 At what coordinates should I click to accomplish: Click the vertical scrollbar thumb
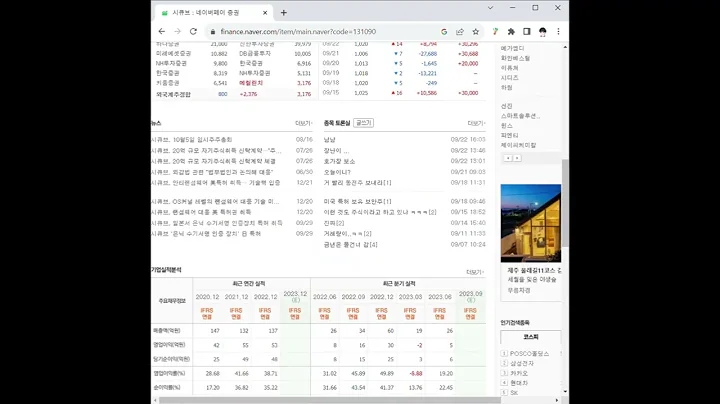pyautogui.click(x=565, y=203)
